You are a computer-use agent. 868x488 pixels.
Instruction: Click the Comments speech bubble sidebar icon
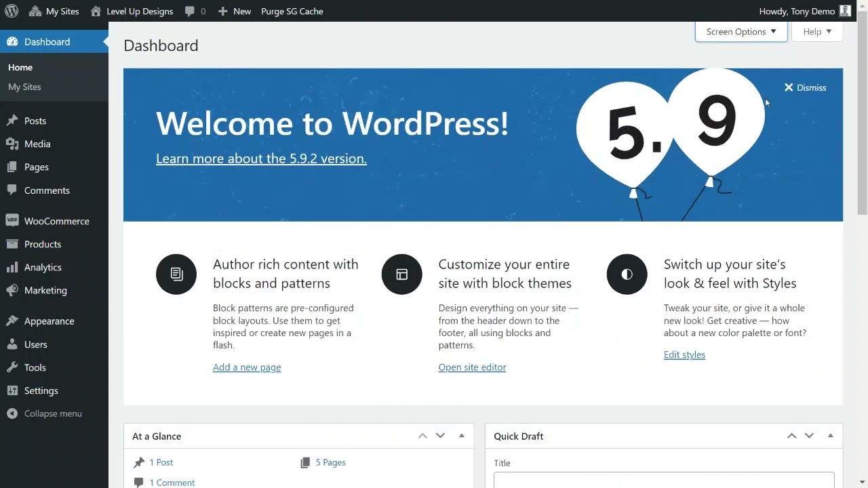coord(12,190)
